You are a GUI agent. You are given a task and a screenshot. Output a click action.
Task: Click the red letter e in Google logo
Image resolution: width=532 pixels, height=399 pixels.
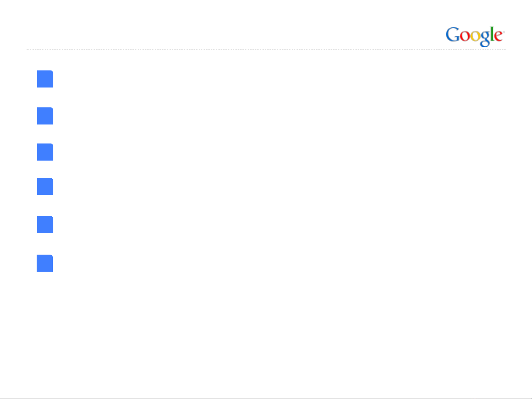498,37
